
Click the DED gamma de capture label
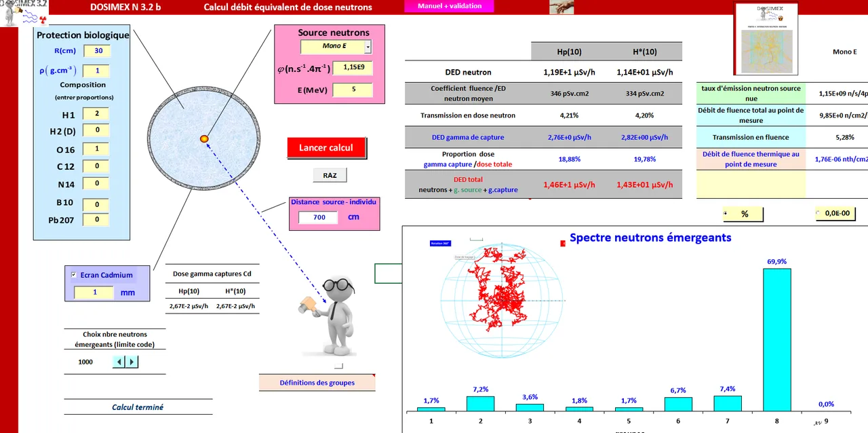click(468, 137)
